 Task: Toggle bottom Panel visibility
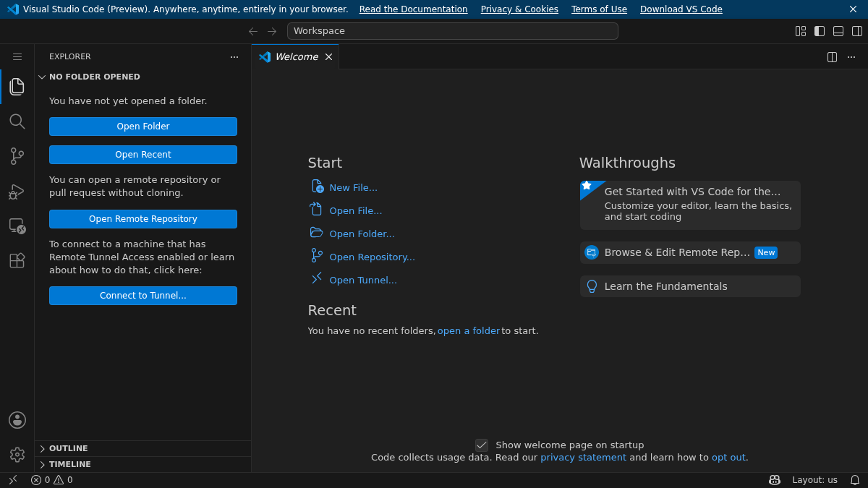pyautogui.click(x=838, y=31)
